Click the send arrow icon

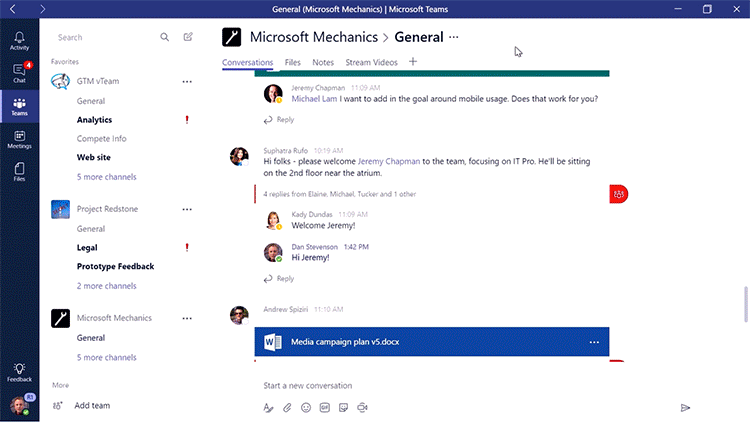point(685,407)
